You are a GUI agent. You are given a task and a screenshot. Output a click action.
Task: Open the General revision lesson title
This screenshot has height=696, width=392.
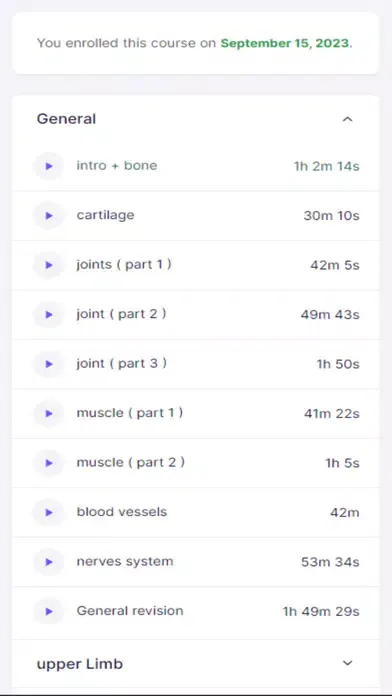(130, 611)
